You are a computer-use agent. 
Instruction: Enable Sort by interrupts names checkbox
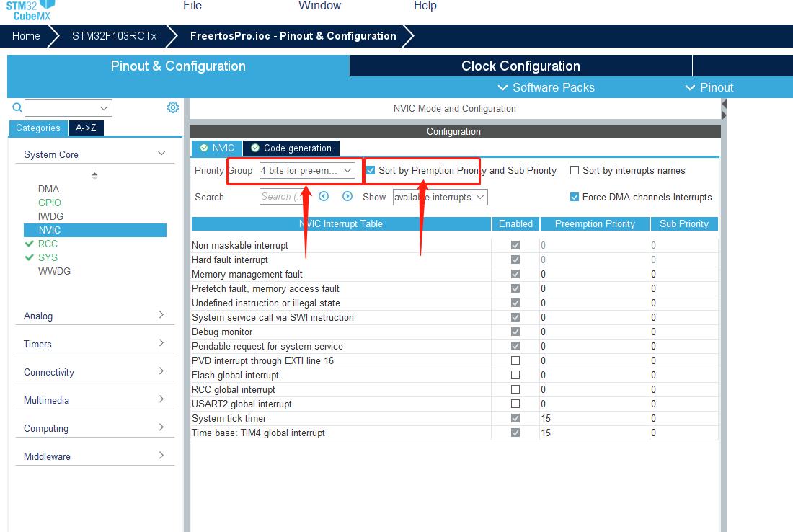[575, 171]
